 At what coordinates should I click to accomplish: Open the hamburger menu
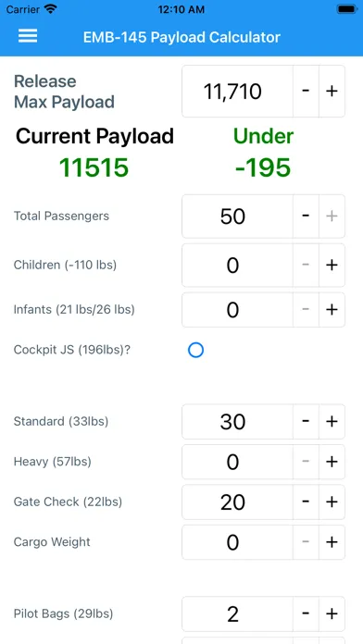pos(28,36)
